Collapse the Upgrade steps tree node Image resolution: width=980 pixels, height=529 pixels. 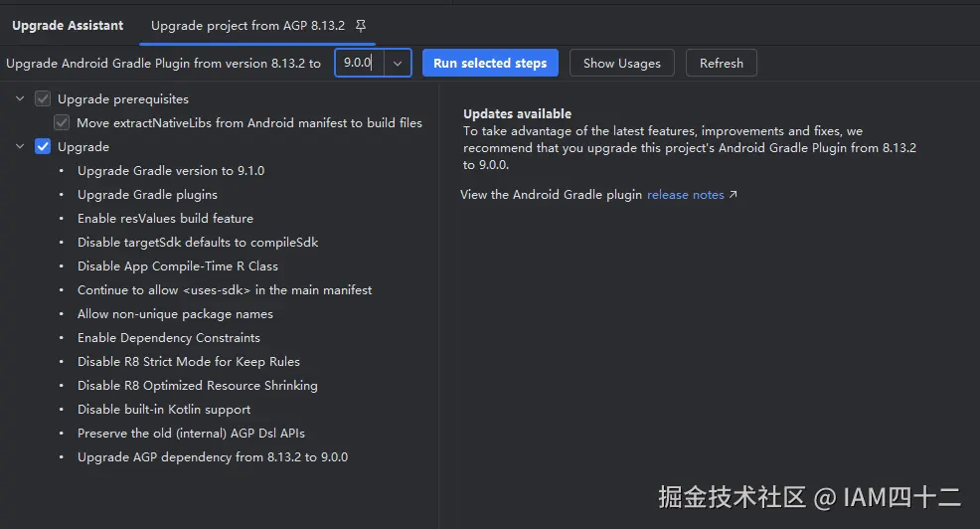click(x=20, y=147)
